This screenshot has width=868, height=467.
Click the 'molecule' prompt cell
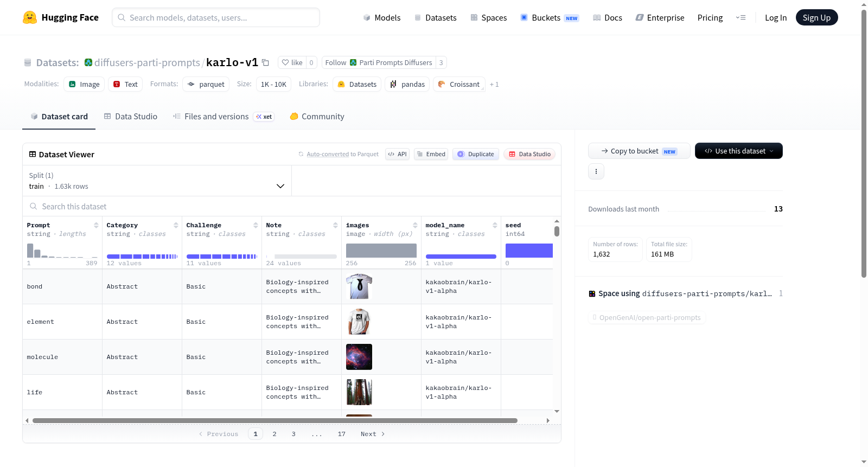pyautogui.click(x=62, y=357)
